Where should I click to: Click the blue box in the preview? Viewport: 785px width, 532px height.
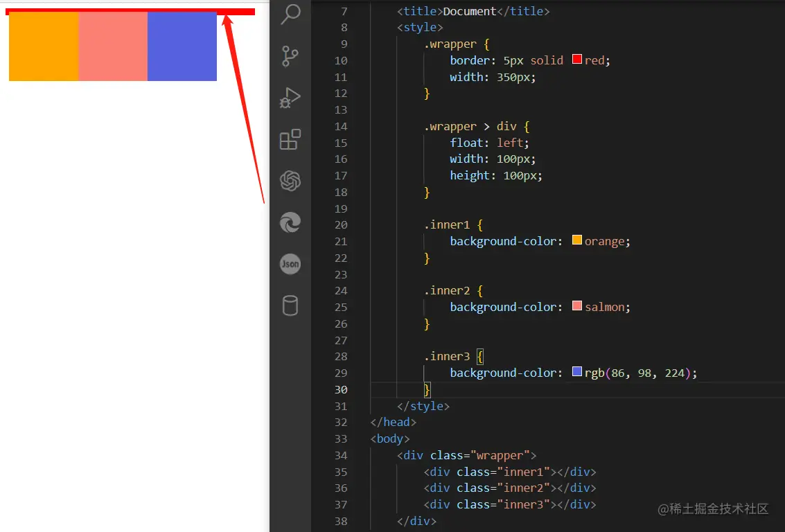tap(182, 46)
